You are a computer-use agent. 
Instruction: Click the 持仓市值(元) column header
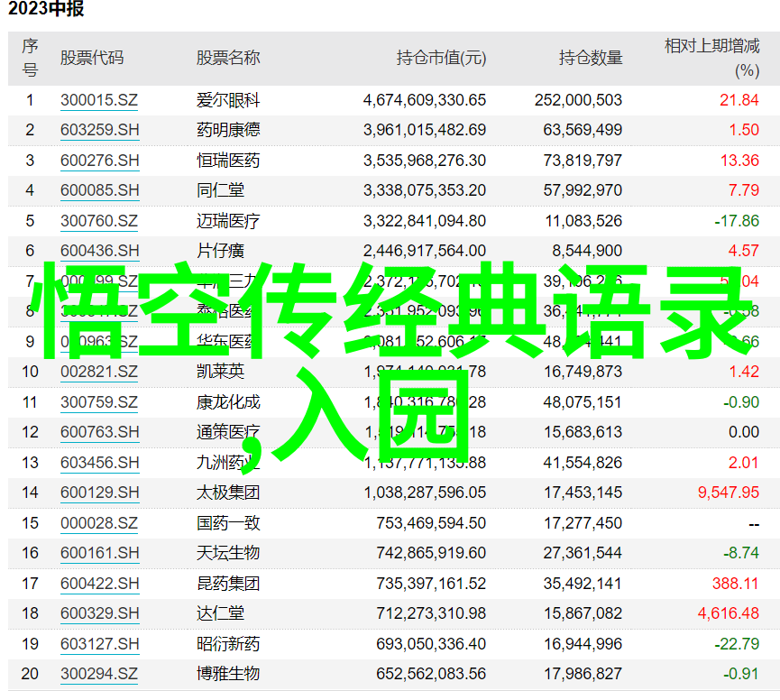tap(441, 58)
